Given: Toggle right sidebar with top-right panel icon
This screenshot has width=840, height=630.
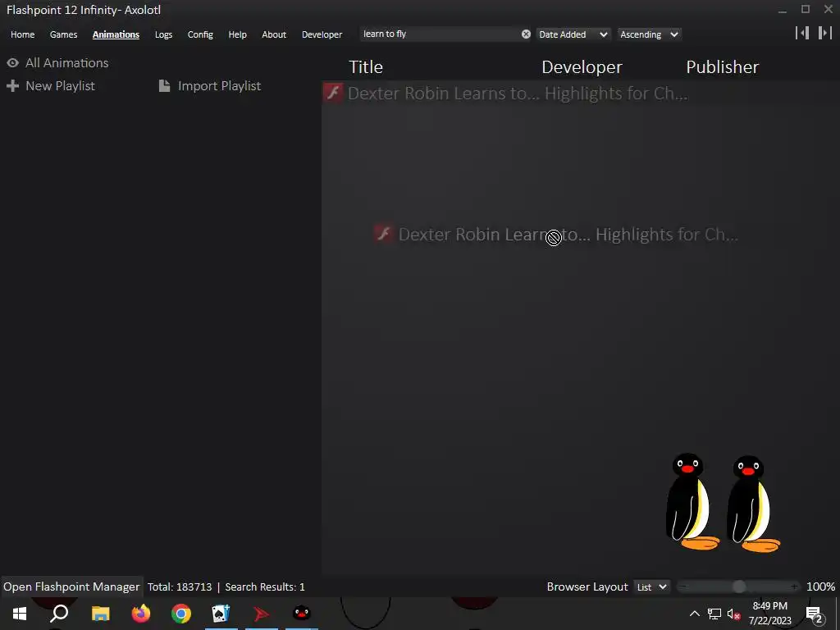Looking at the screenshot, I should click(x=825, y=33).
